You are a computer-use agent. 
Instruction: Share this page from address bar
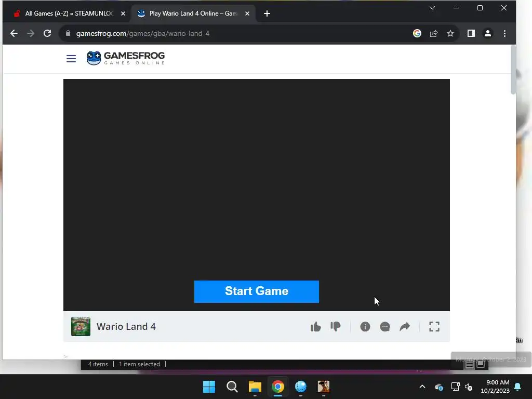pos(434,33)
